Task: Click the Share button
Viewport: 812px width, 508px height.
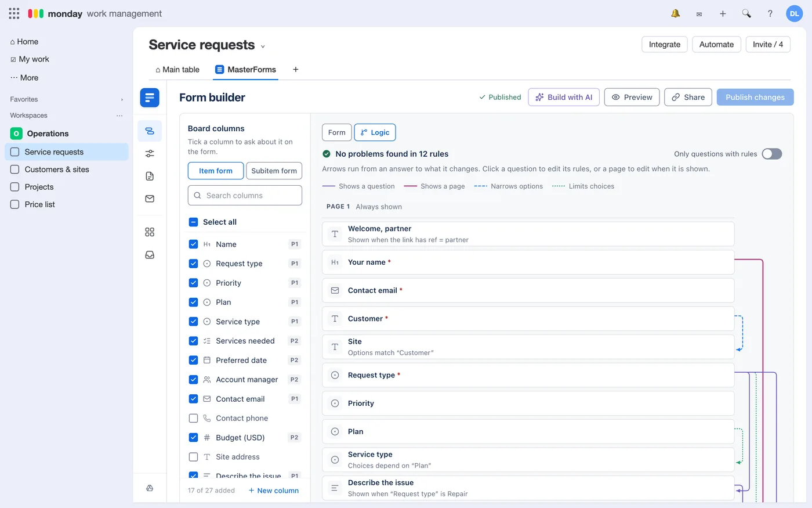Action: (x=688, y=98)
